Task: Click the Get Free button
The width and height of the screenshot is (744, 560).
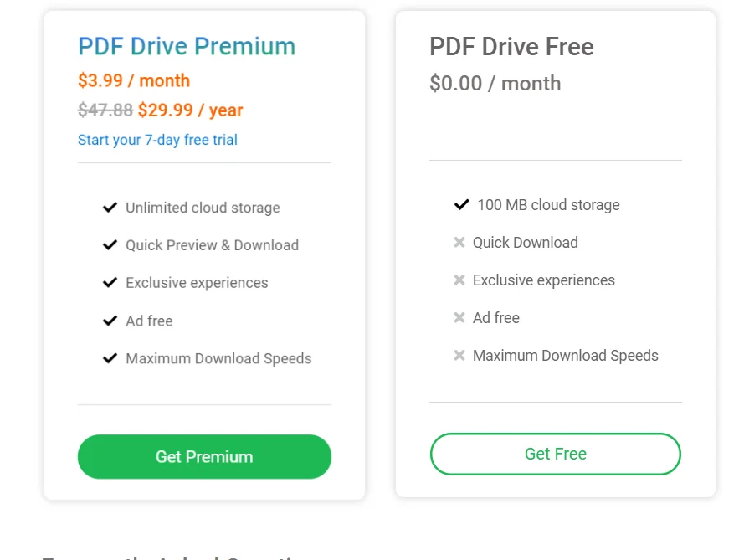Action: click(x=555, y=454)
